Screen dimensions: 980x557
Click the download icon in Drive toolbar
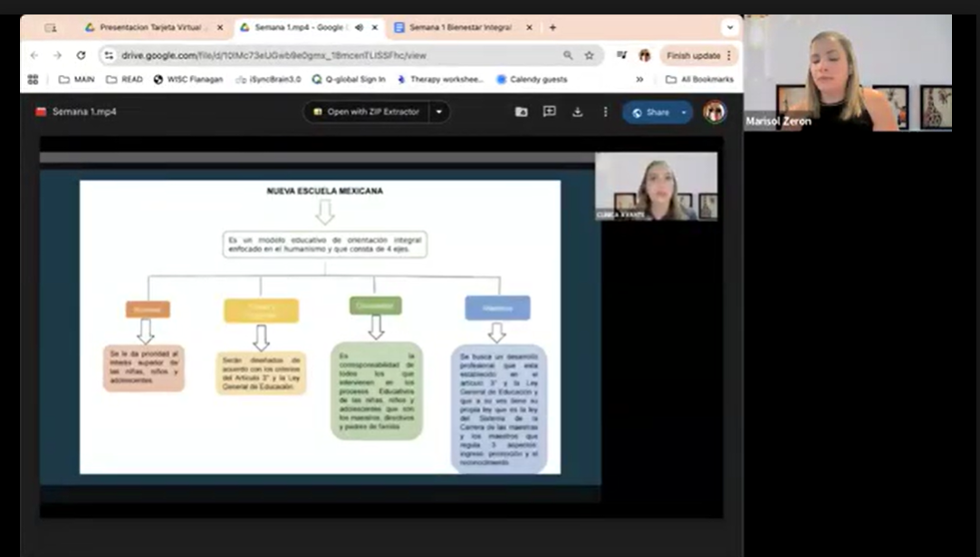tap(577, 112)
